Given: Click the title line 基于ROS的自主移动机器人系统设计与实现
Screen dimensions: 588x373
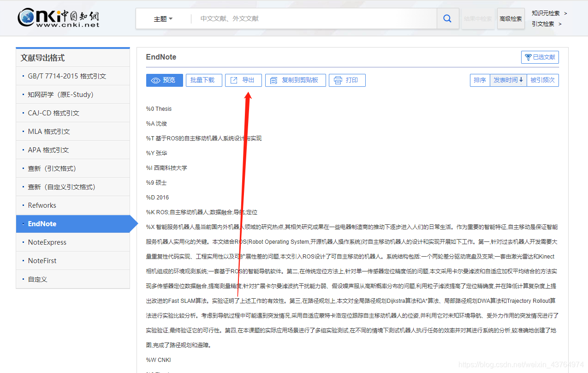Looking at the screenshot, I should (x=204, y=138).
